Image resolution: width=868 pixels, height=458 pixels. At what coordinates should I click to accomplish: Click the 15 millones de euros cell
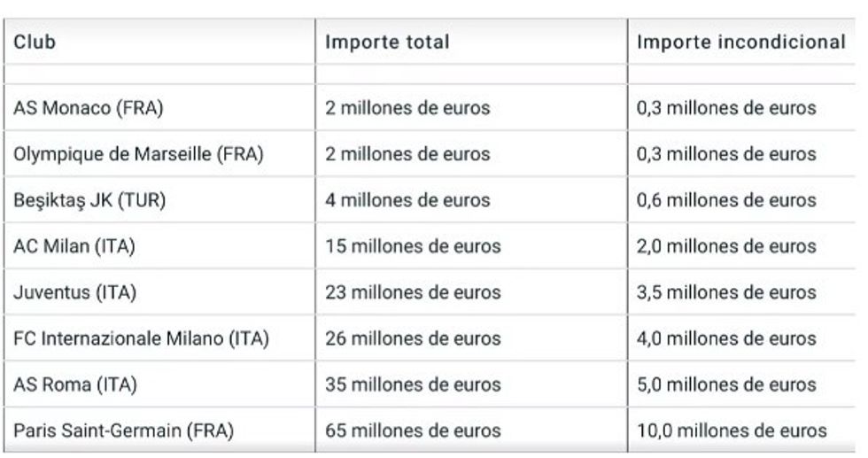click(413, 246)
